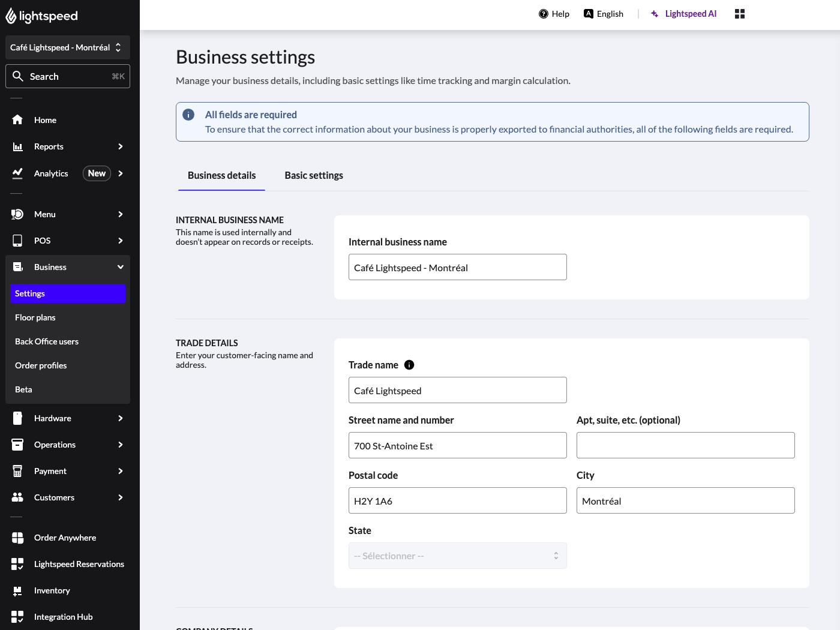Expand the Payment chevron
The height and width of the screenshot is (630, 840).
pyautogui.click(x=121, y=471)
